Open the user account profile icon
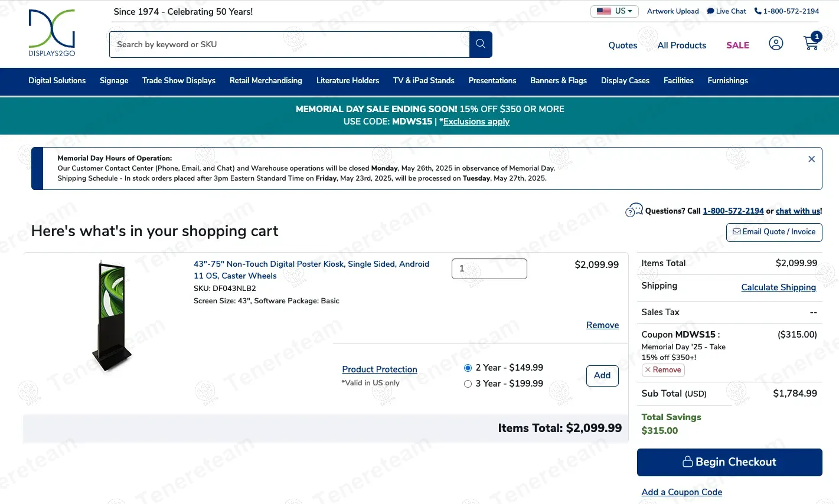The height and width of the screenshot is (504, 839). pyautogui.click(x=776, y=43)
